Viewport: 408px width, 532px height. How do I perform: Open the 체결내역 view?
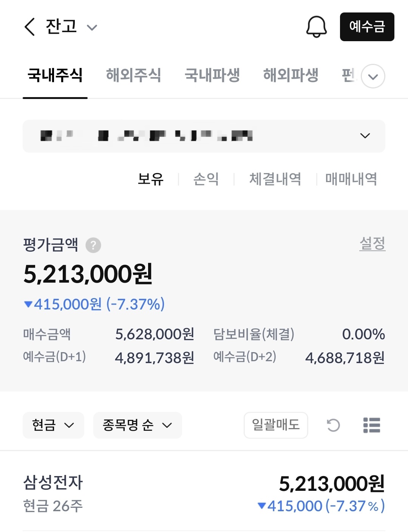coord(275,179)
